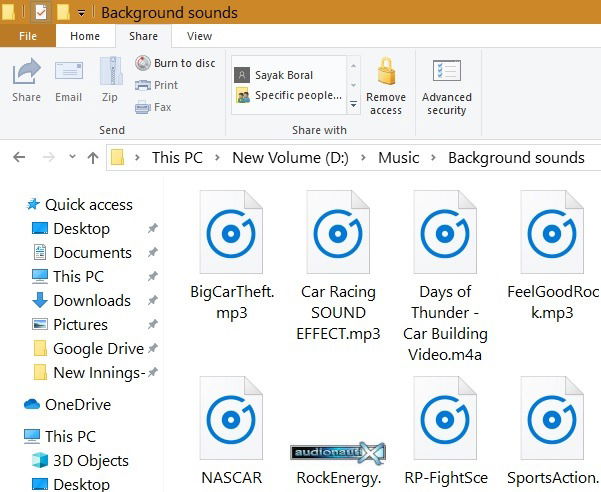Open the File menu
The image size is (601, 492).
click(28, 36)
